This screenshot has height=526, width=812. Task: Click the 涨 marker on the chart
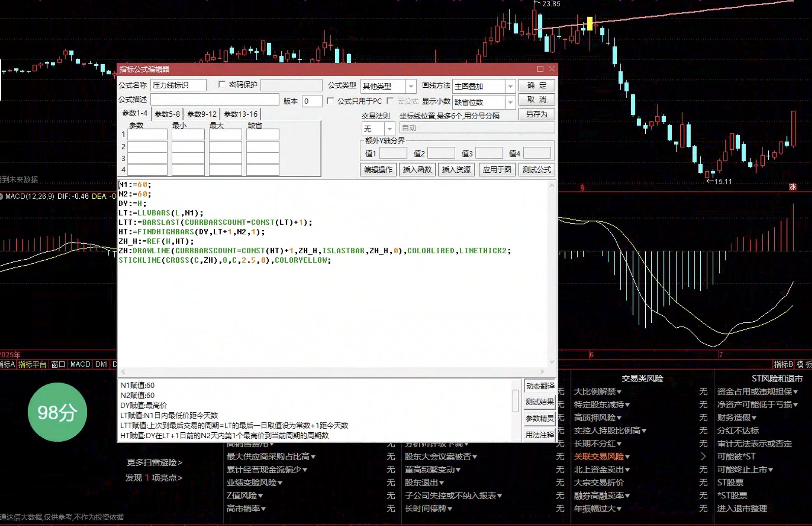pyautogui.click(x=793, y=187)
